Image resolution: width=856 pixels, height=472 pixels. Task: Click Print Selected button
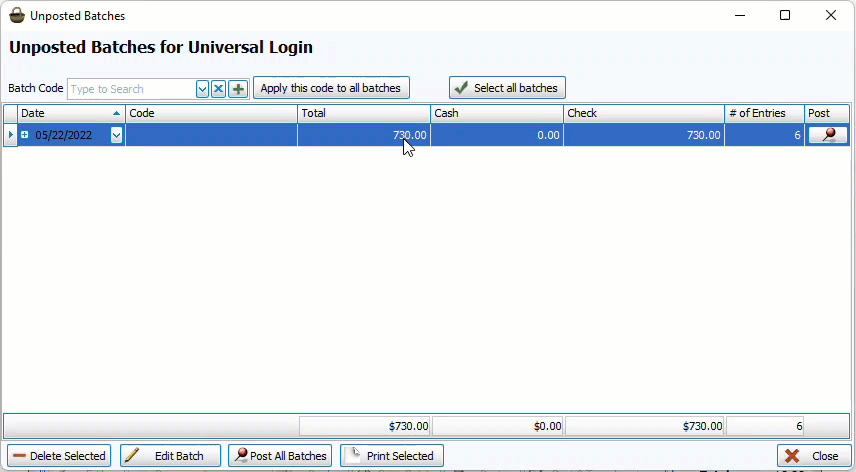391,456
